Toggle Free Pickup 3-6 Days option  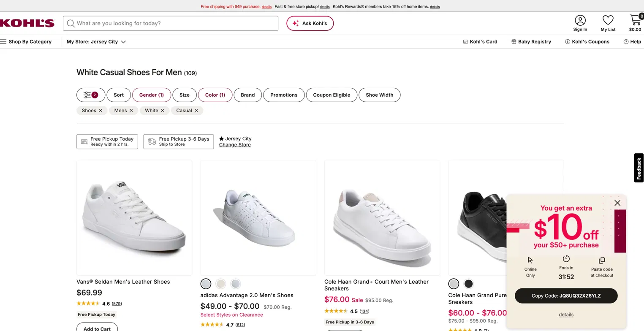tap(179, 141)
